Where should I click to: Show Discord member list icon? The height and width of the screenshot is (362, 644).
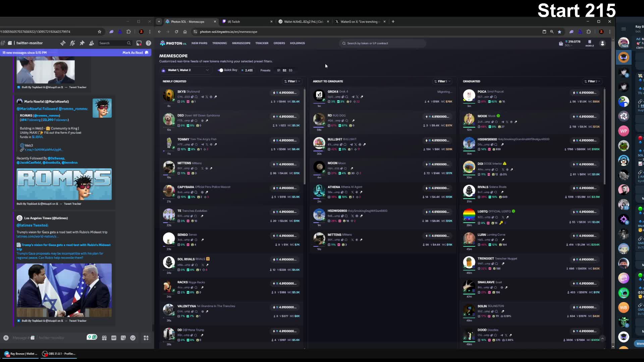click(x=92, y=43)
